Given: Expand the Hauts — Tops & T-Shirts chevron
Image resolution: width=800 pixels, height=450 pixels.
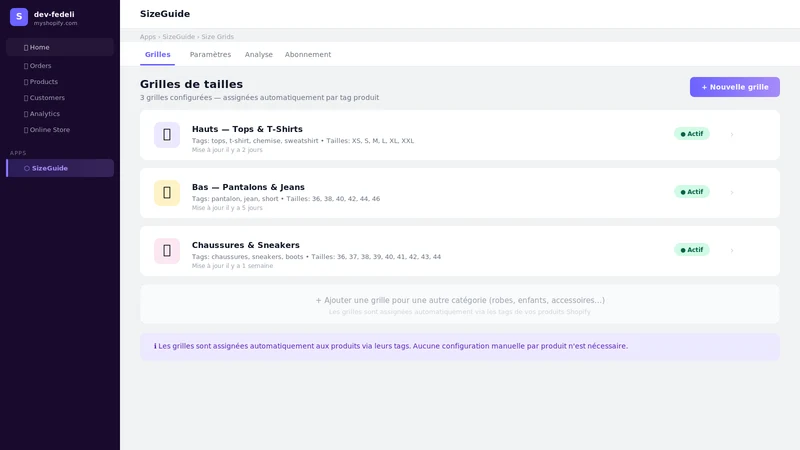Looking at the screenshot, I should pos(732,135).
